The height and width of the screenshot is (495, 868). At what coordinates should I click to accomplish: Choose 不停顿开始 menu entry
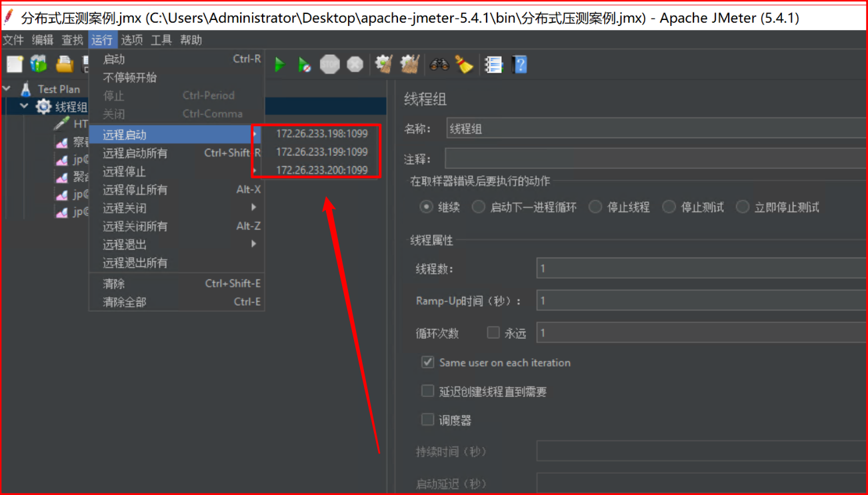(177, 77)
